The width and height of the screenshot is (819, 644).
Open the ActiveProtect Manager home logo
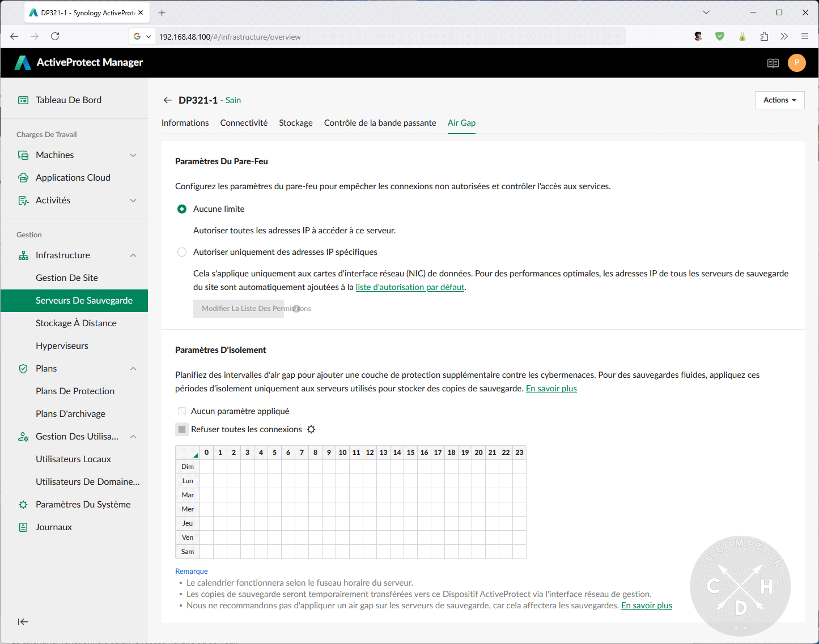(x=23, y=62)
